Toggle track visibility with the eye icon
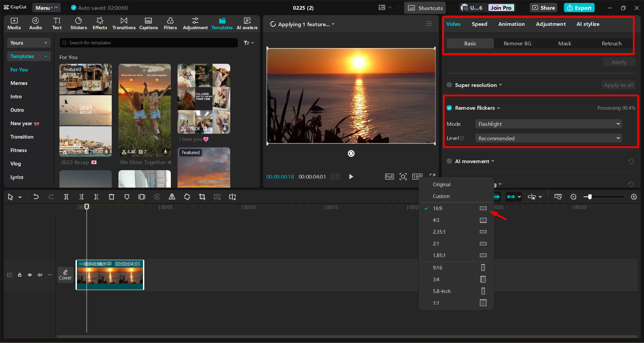This screenshot has width=644, height=343. tap(30, 275)
